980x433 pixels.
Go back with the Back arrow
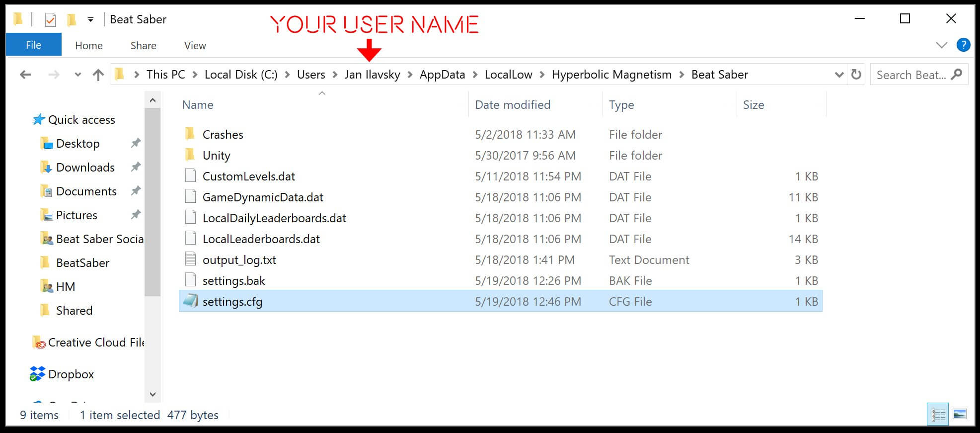[x=25, y=75]
